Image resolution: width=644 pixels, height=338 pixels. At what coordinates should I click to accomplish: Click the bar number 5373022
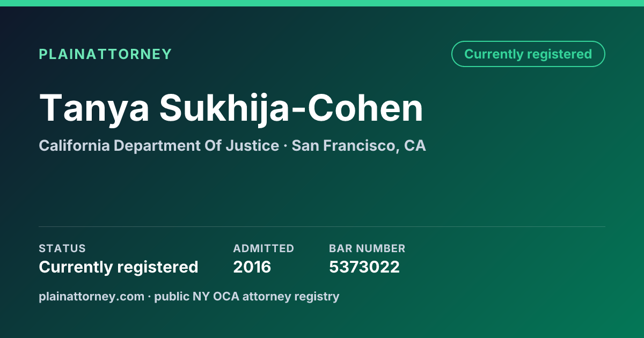coord(364,267)
